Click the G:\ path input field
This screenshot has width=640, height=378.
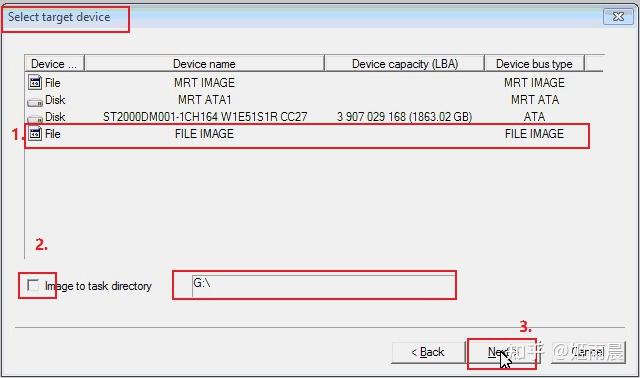[323, 285]
